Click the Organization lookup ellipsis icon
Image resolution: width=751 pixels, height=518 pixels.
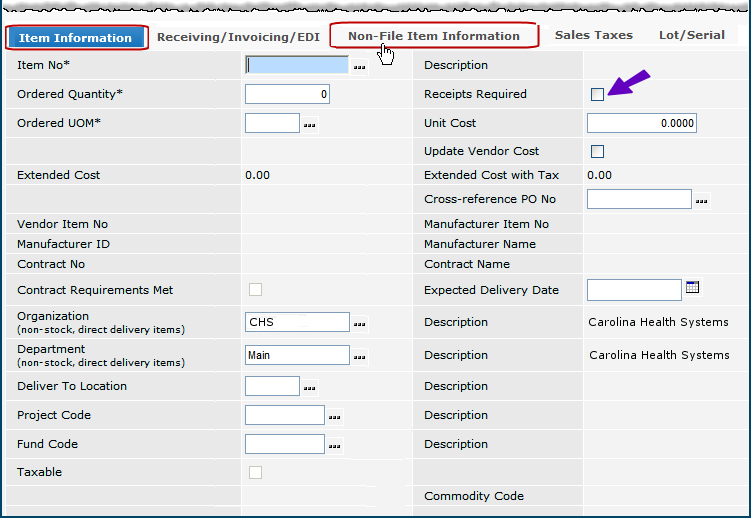pos(359,324)
